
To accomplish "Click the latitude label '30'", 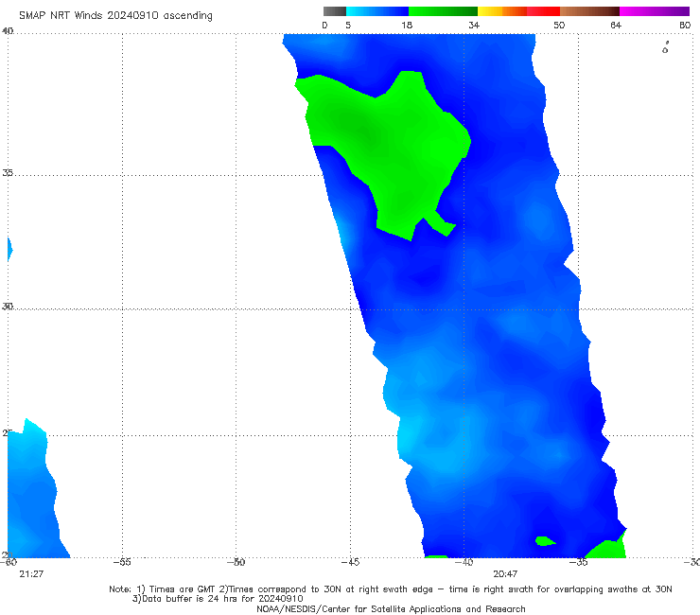I will click(8, 307).
